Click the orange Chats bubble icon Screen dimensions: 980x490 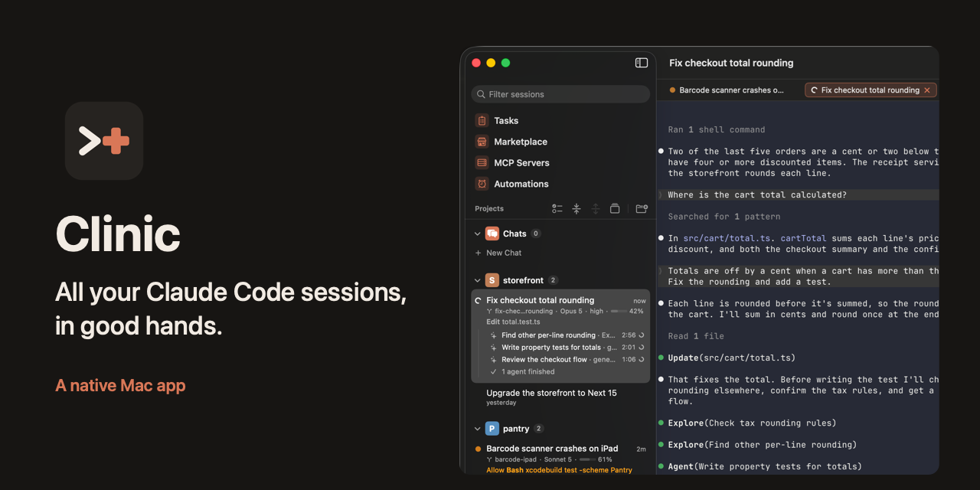(x=492, y=234)
